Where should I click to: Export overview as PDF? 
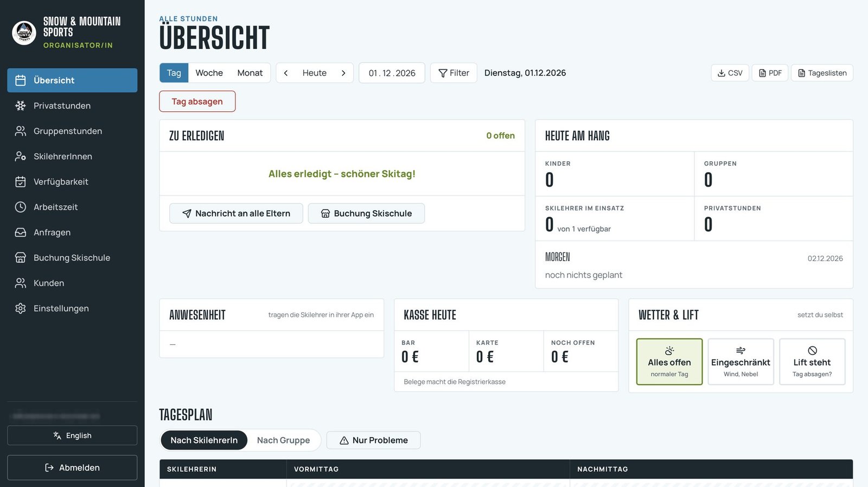tap(770, 73)
